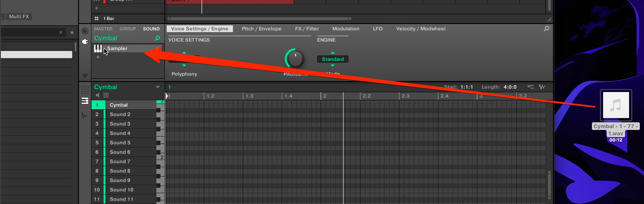Open the Cymbal group dropdown arrow
This screenshot has height=204, width=644.
158,87
